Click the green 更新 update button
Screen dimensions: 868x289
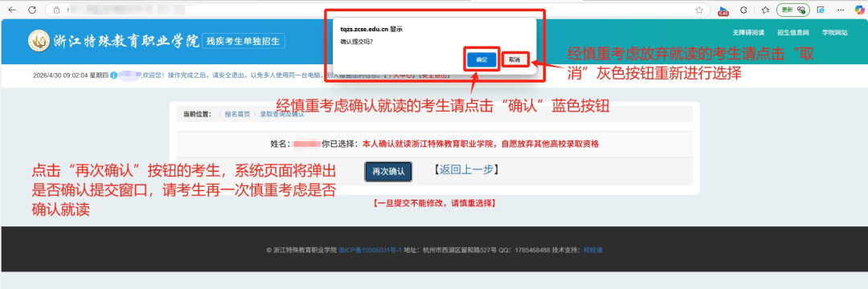[x=792, y=10]
